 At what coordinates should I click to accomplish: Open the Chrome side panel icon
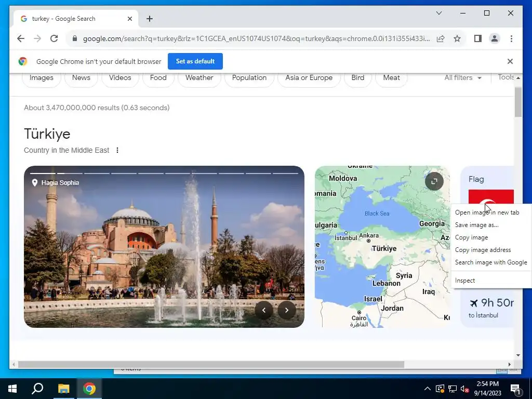point(478,38)
